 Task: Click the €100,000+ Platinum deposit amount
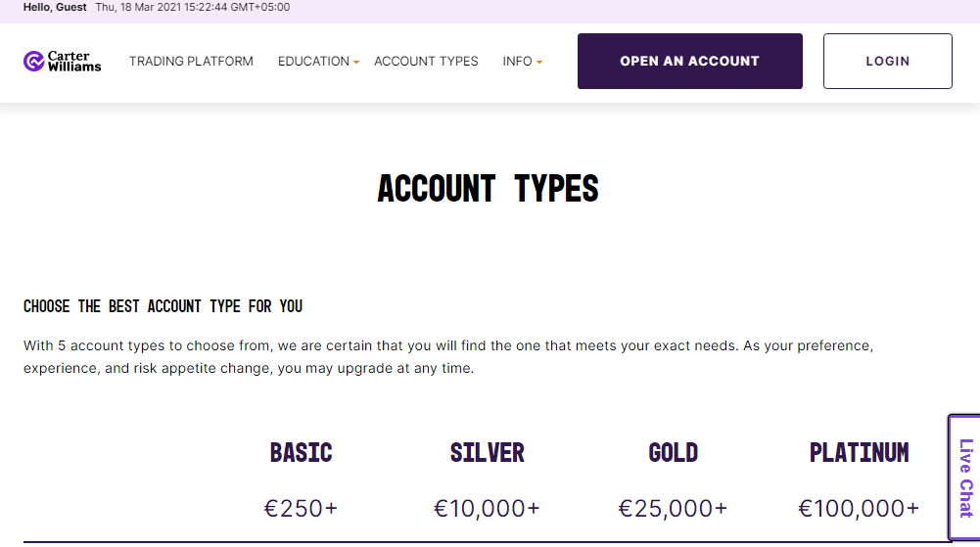click(x=859, y=509)
